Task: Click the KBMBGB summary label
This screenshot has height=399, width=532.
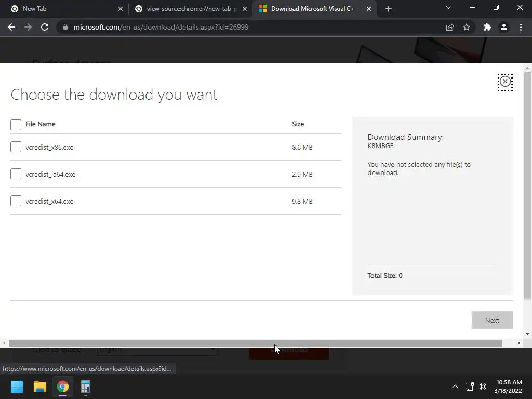Action: pos(380,146)
